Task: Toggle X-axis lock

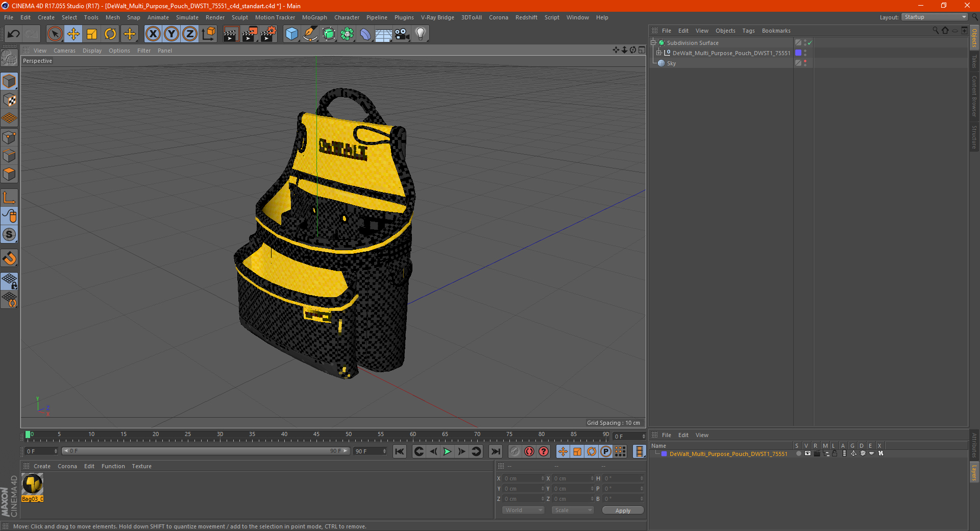Action: pyautogui.click(x=153, y=34)
